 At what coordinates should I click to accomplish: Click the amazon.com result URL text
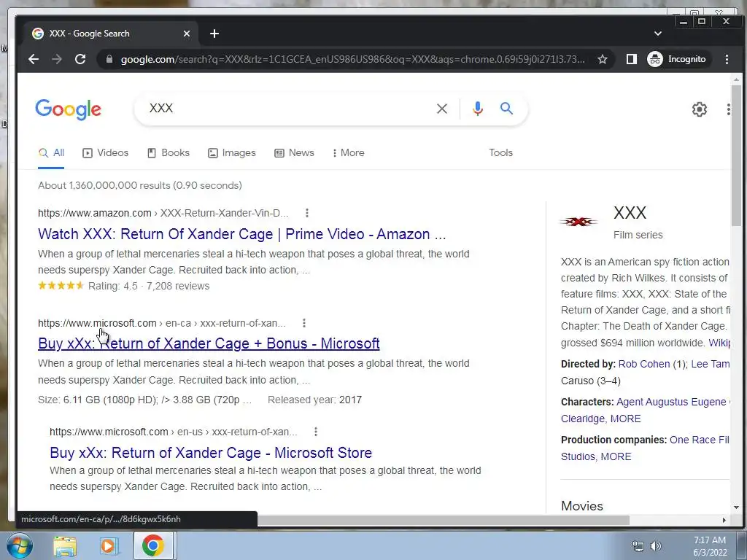tap(163, 213)
